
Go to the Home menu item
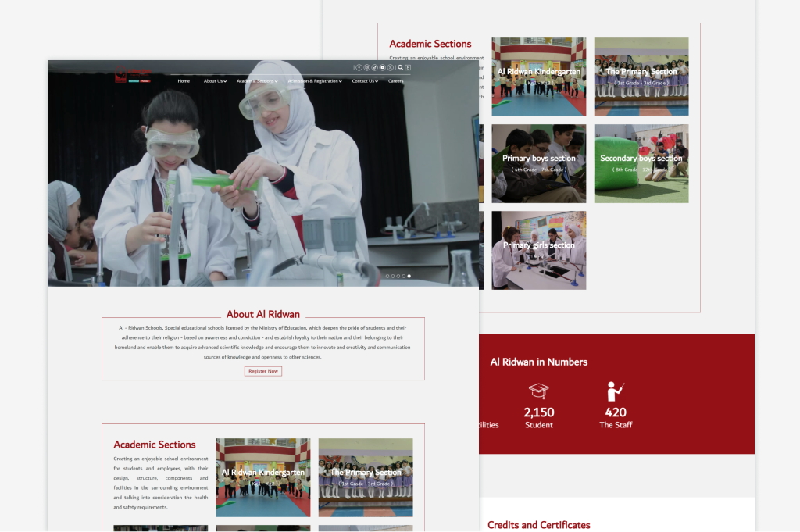pos(184,81)
